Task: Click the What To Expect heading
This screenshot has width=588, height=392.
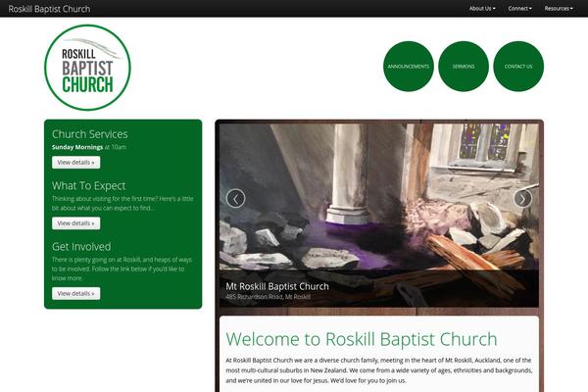Action: (x=88, y=185)
